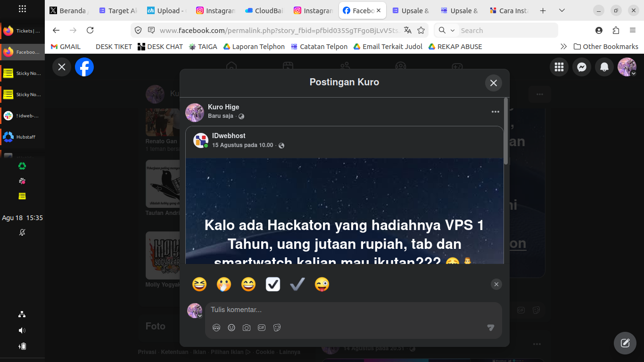
Task: Pick the laughing squint emoji suggestion
Action: (199, 284)
